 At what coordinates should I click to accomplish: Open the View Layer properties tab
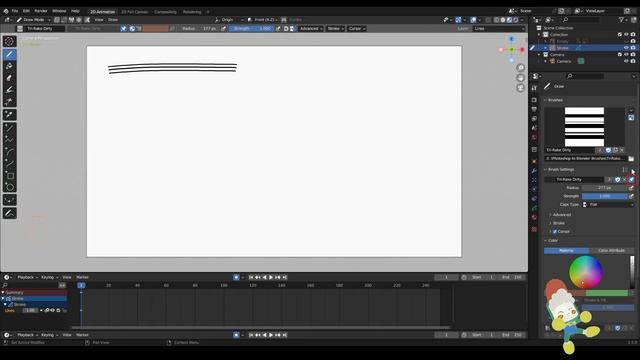click(x=534, y=118)
